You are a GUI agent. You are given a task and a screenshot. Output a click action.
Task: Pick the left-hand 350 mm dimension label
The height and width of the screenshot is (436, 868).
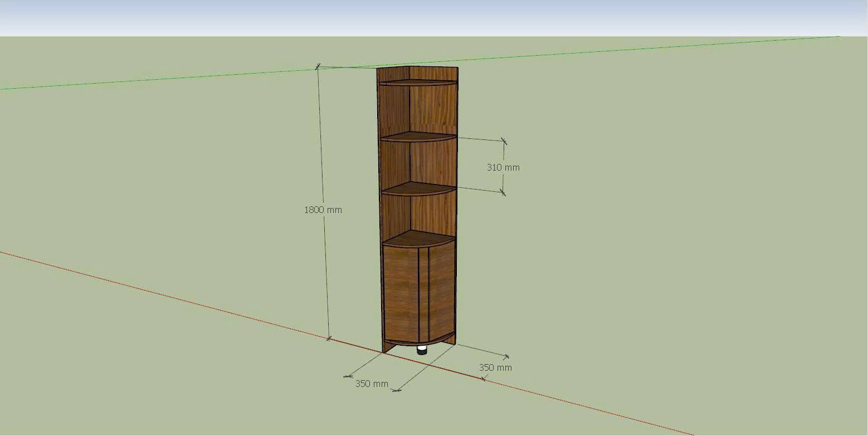point(372,384)
